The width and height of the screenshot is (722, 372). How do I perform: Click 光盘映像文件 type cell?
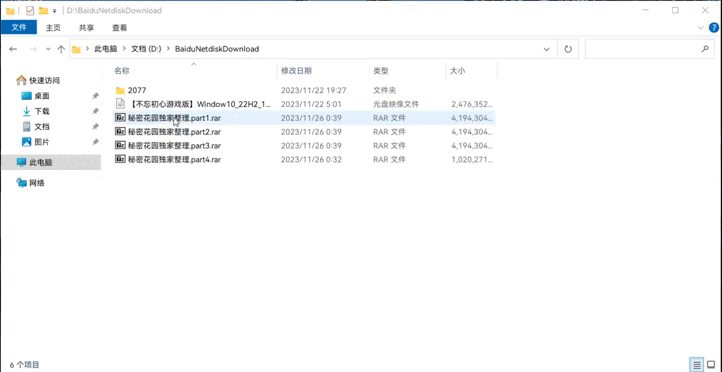click(396, 104)
